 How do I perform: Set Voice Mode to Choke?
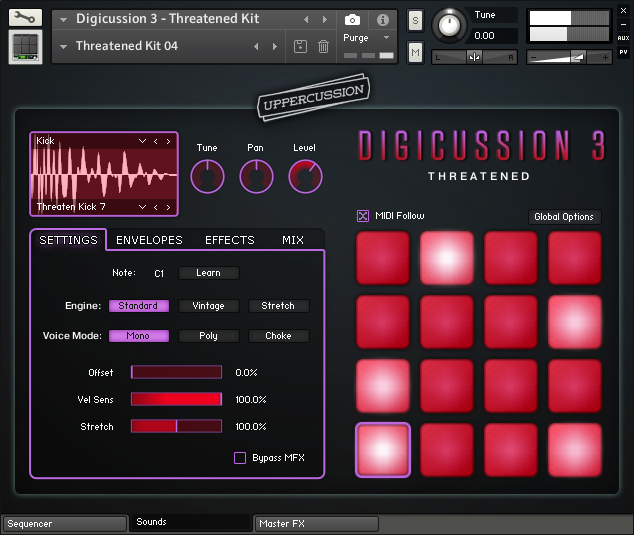point(279,336)
